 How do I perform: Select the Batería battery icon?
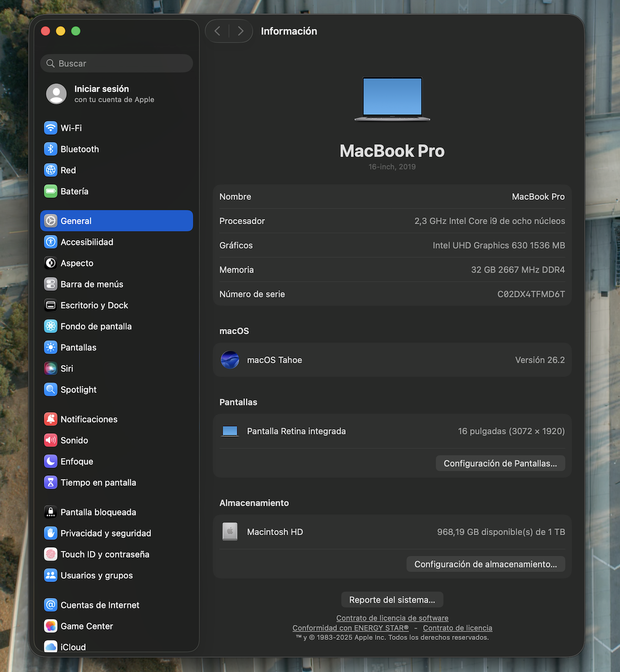[51, 191]
